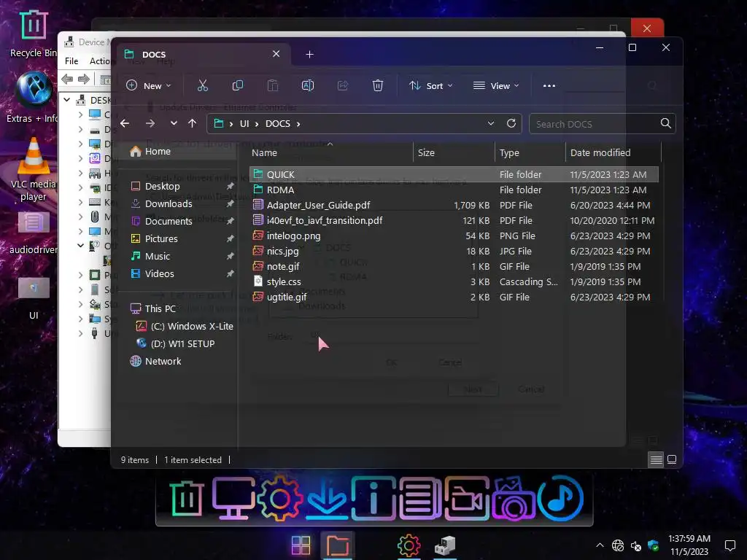Image resolution: width=747 pixels, height=560 pixels.
Task: Go back with the left arrow
Action: (125, 123)
